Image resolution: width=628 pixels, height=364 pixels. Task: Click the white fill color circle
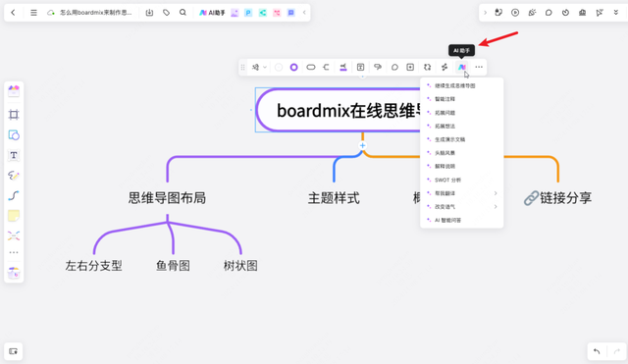coord(279,68)
